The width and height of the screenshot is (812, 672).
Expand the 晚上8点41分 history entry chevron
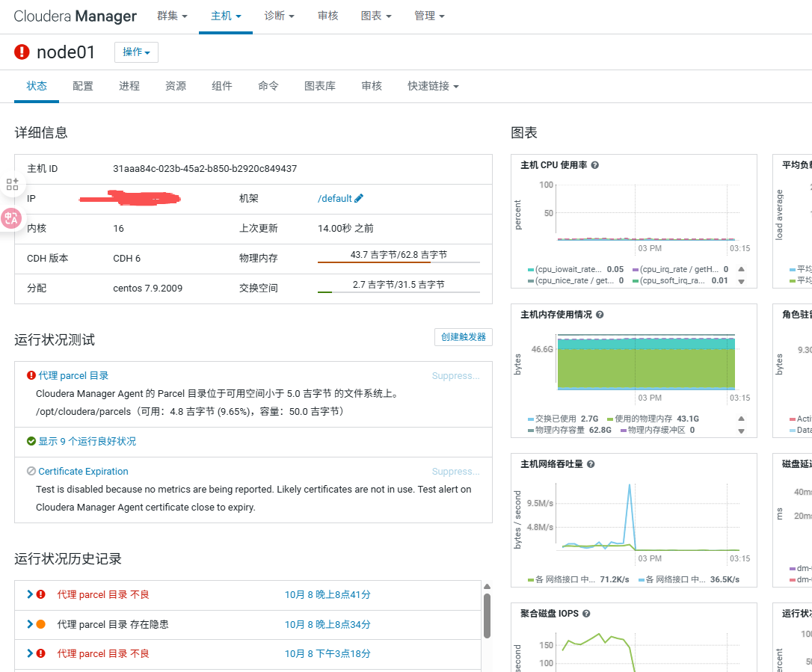(30, 594)
